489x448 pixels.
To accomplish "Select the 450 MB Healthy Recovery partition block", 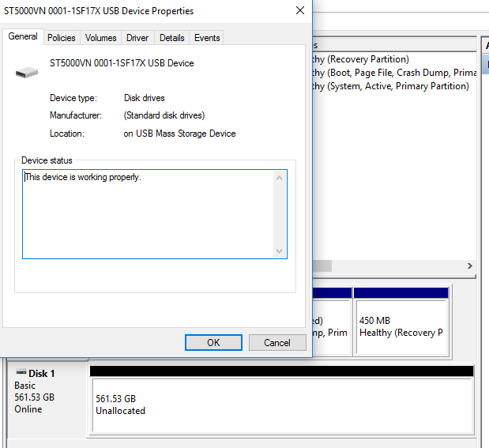I will [402, 322].
